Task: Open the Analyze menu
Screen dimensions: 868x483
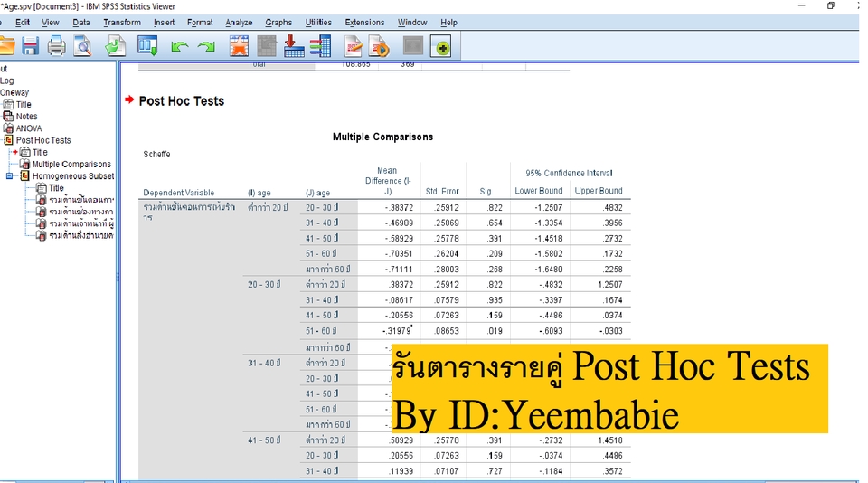Action: click(239, 23)
